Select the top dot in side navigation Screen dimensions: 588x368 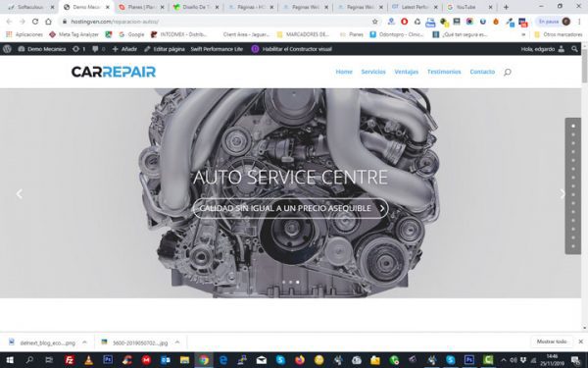[x=573, y=127]
